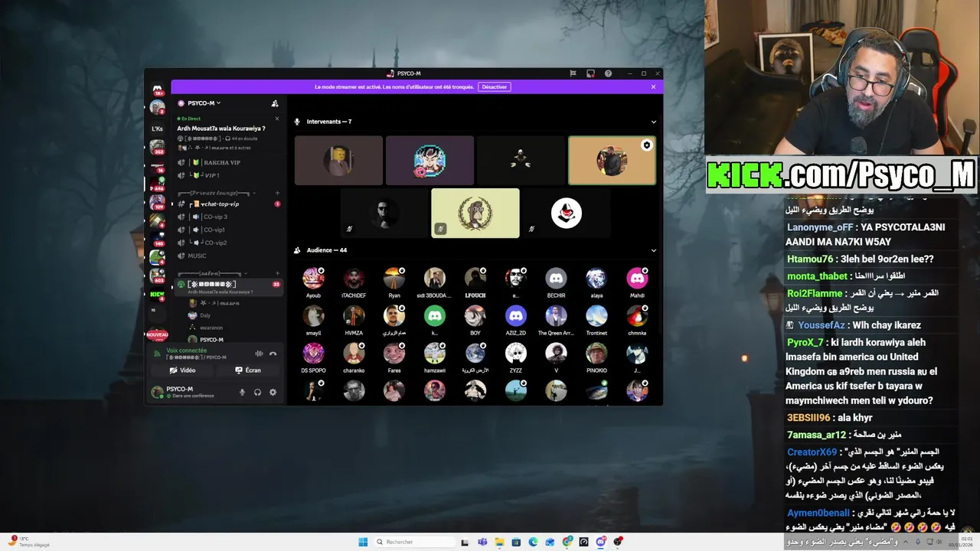Click audience member BECHIR
Screen dimensions: 980x551
coord(556,282)
